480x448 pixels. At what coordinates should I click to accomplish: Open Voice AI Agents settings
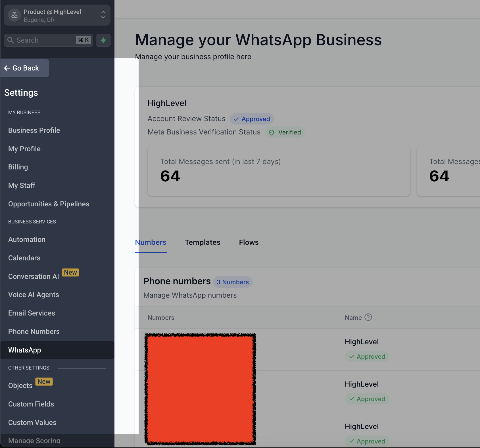[34, 295]
